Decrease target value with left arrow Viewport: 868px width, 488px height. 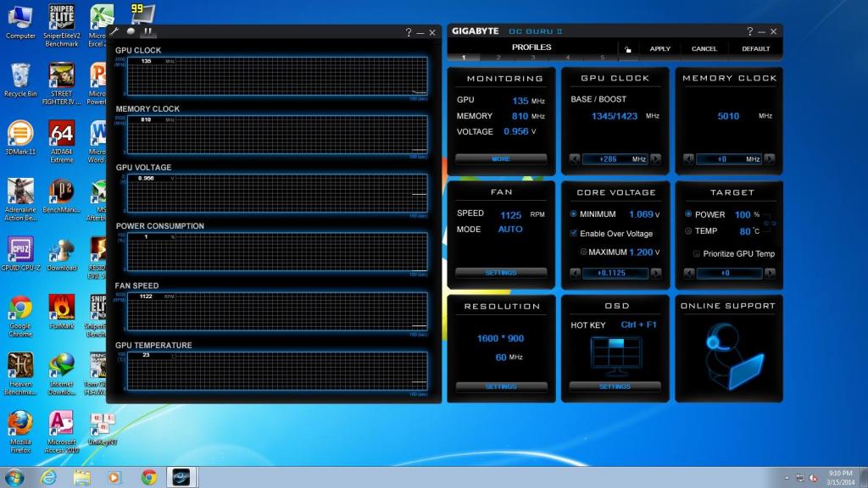pyautogui.click(x=689, y=274)
